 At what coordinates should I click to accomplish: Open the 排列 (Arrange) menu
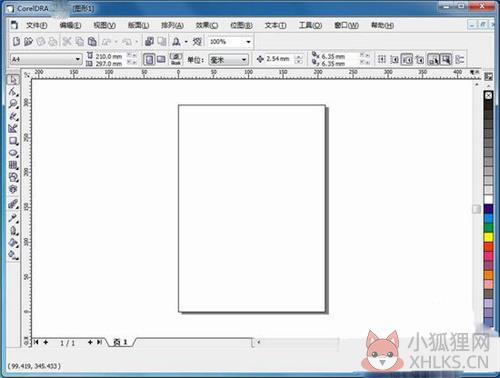click(x=172, y=25)
